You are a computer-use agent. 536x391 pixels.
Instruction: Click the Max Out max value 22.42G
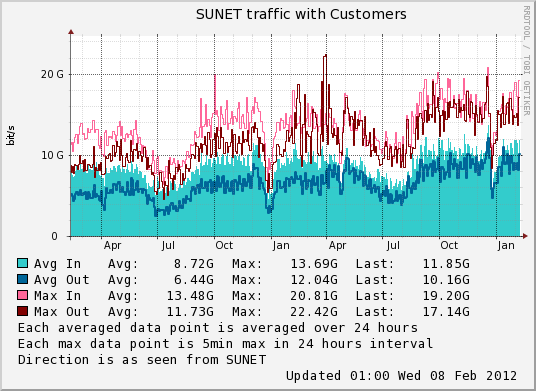pyautogui.click(x=314, y=312)
